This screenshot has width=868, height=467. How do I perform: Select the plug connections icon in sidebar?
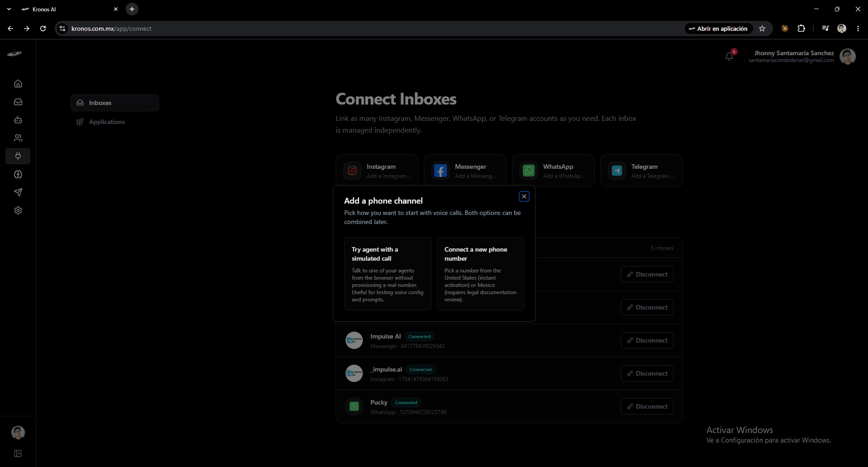[18, 156]
